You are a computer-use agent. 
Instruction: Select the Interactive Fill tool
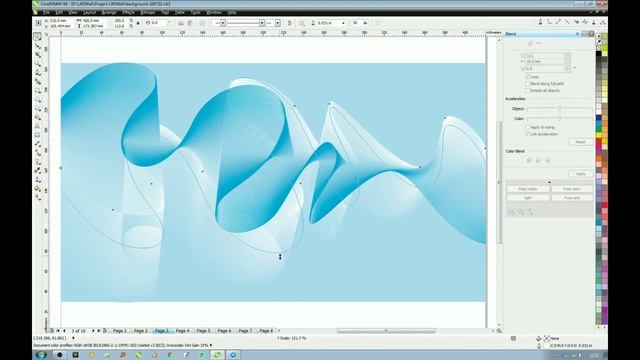38,198
